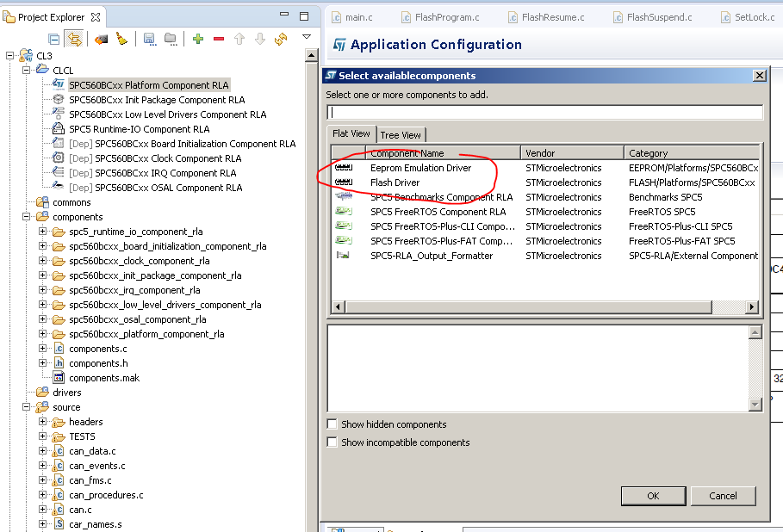783x532 pixels.
Task: Maximize the Project Explorer panel
Action: [x=303, y=16]
